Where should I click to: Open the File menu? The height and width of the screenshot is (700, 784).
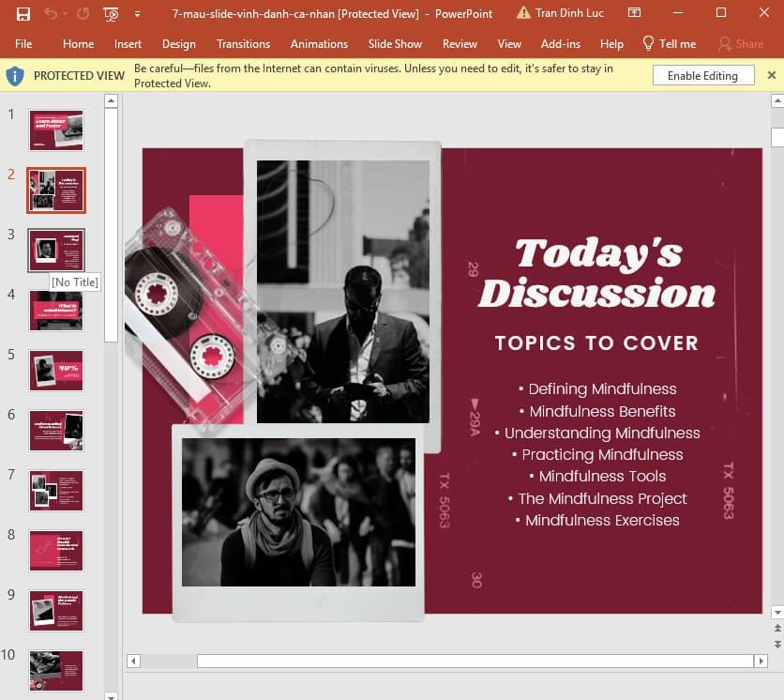[23, 44]
